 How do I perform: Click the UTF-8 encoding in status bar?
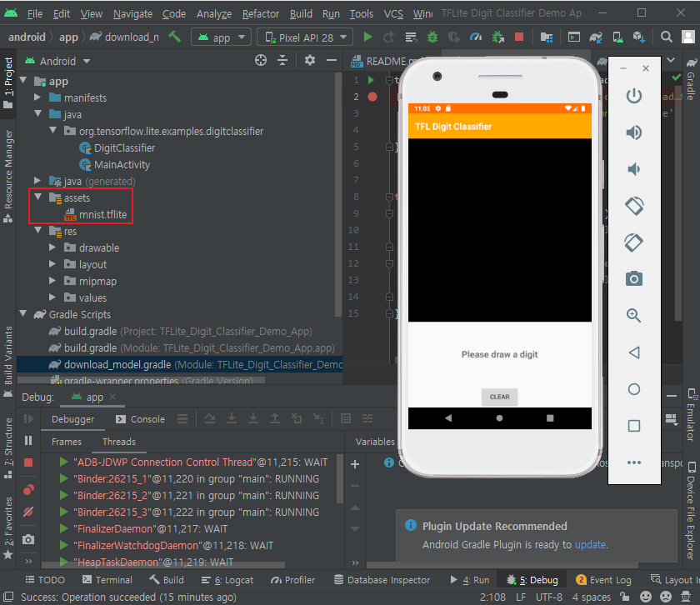point(548,597)
